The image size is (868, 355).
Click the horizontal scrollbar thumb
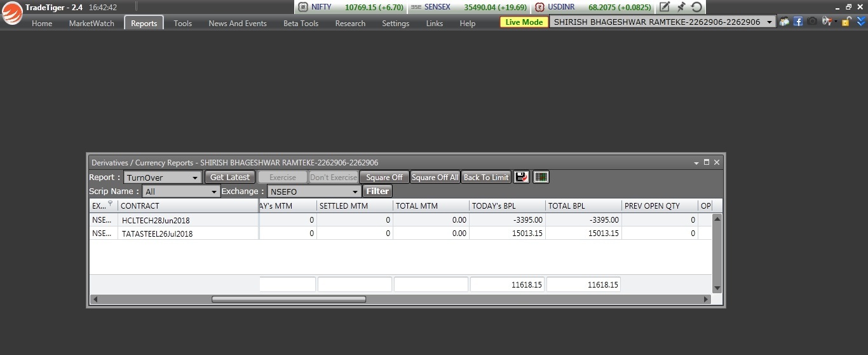click(x=288, y=299)
